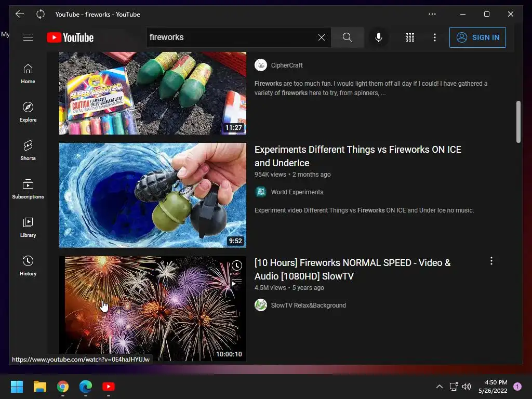Play the 11:27 fireworks thumbnail video

(x=153, y=93)
